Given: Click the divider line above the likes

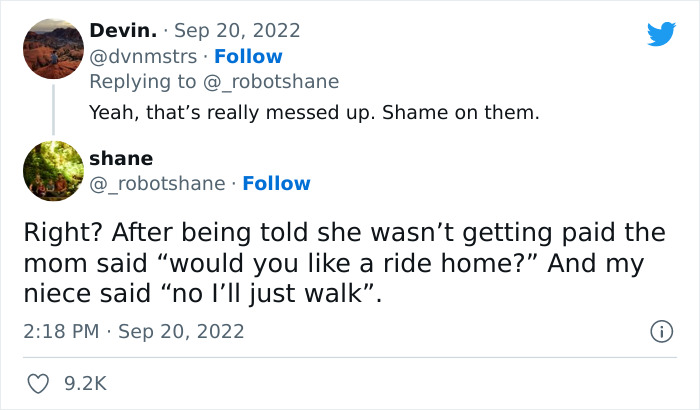Looking at the screenshot, I should coord(350,357).
